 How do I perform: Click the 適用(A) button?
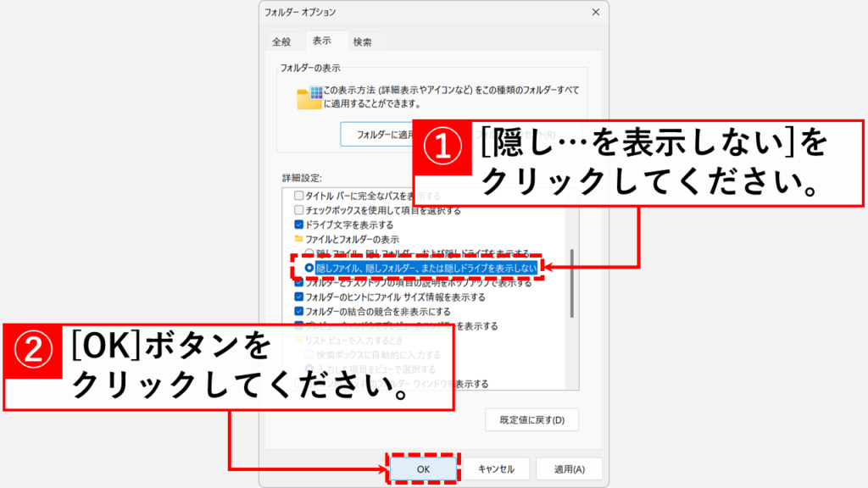pyautogui.click(x=569, y=469)
